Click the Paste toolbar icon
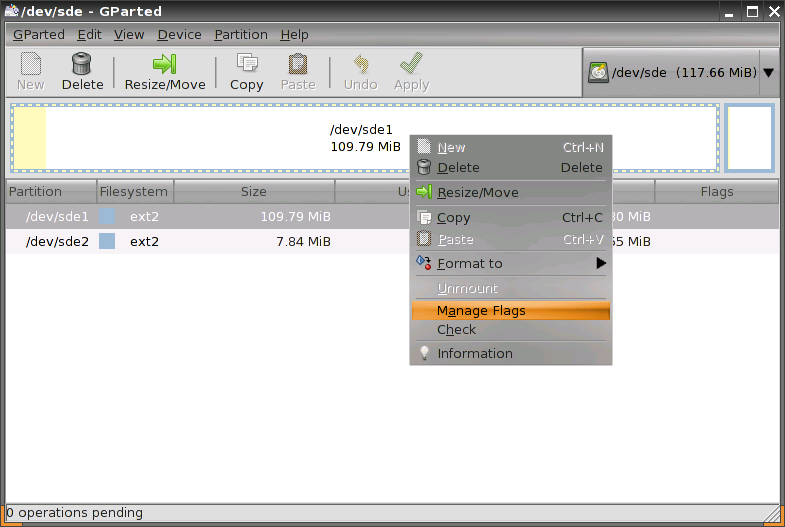Screen dimensions: 785x527 click(298, 64)
